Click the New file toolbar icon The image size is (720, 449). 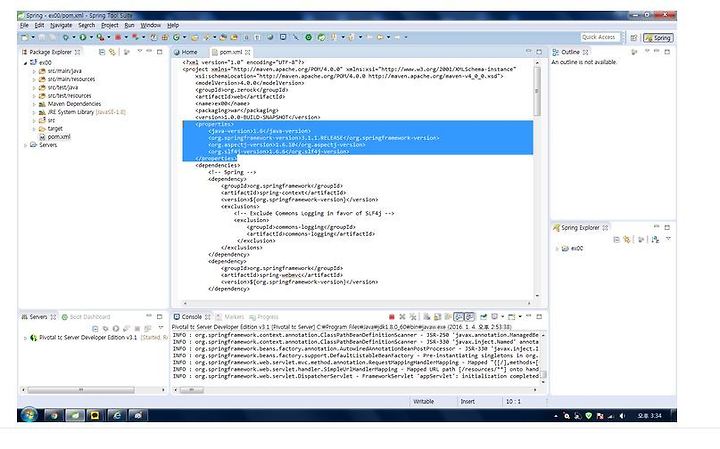(25, 37)
